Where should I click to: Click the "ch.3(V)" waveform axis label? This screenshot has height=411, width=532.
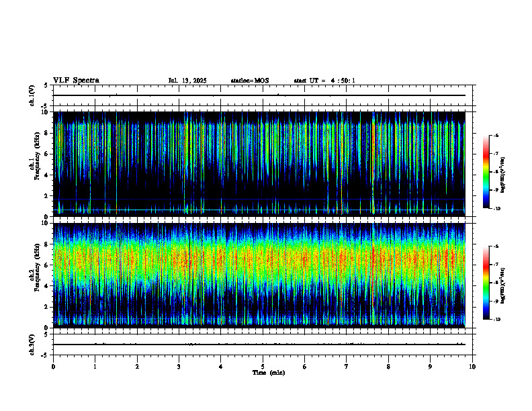point(32,345)
